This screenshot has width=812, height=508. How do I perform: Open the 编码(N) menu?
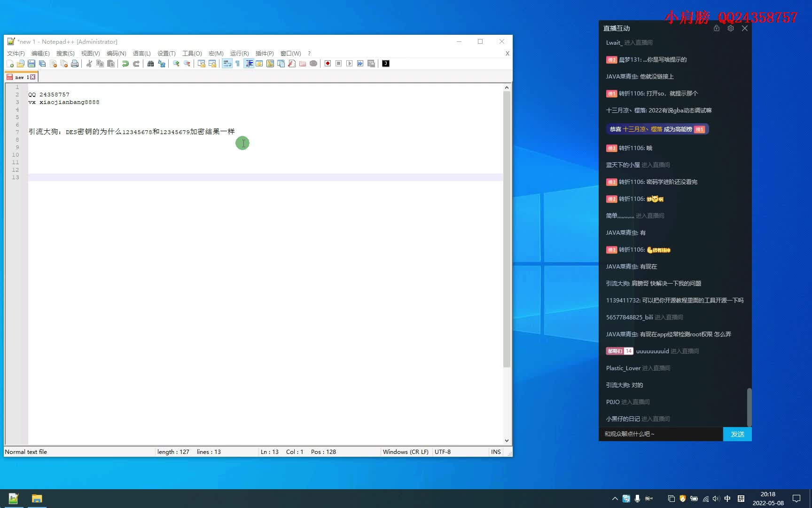(x=116, y=53)
